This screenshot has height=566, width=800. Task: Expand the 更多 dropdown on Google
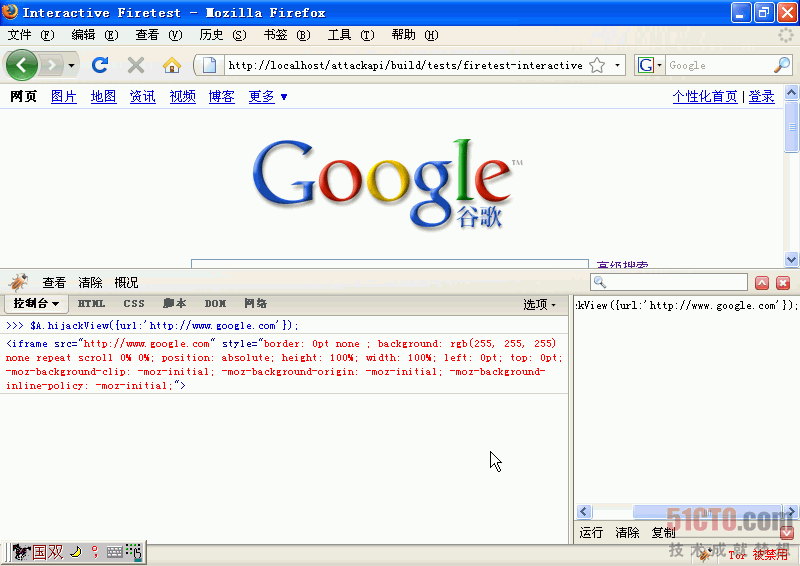(x=267, y=96)
